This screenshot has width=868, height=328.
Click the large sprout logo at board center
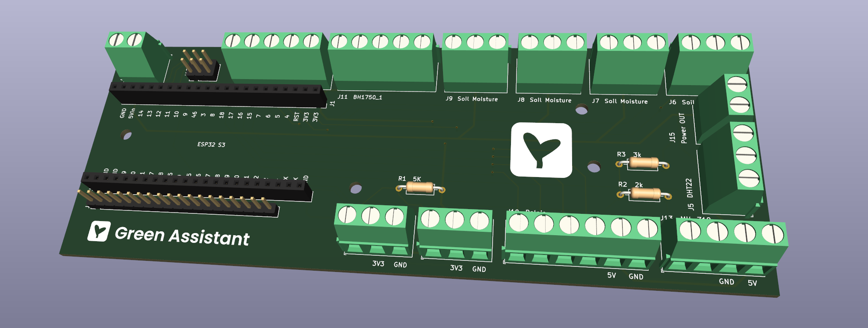click(x=541, y=150)
